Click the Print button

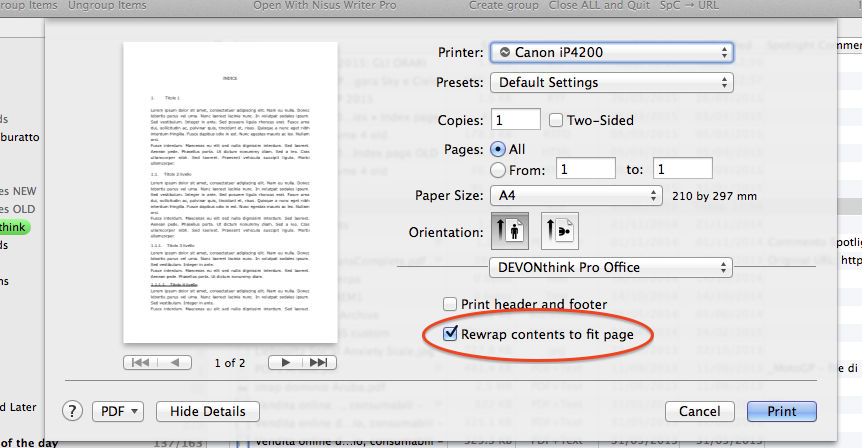[782, 411]
